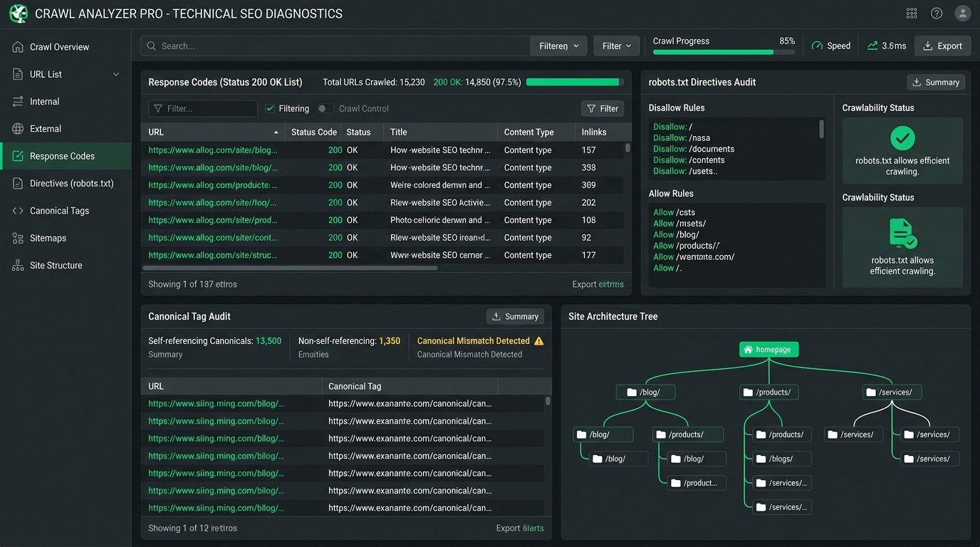
Task: Click the top-level /services/ folder icon
Action: pos(871,392)
